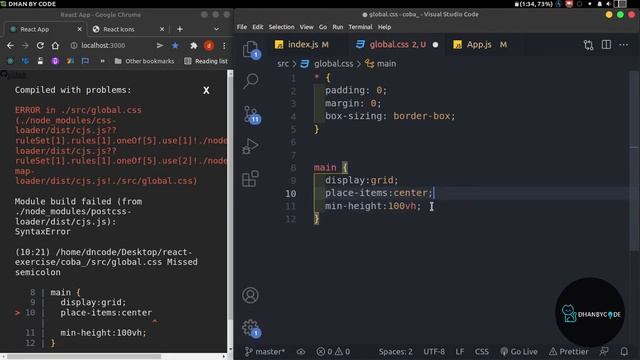Open the Source Control view

(251, 114)
